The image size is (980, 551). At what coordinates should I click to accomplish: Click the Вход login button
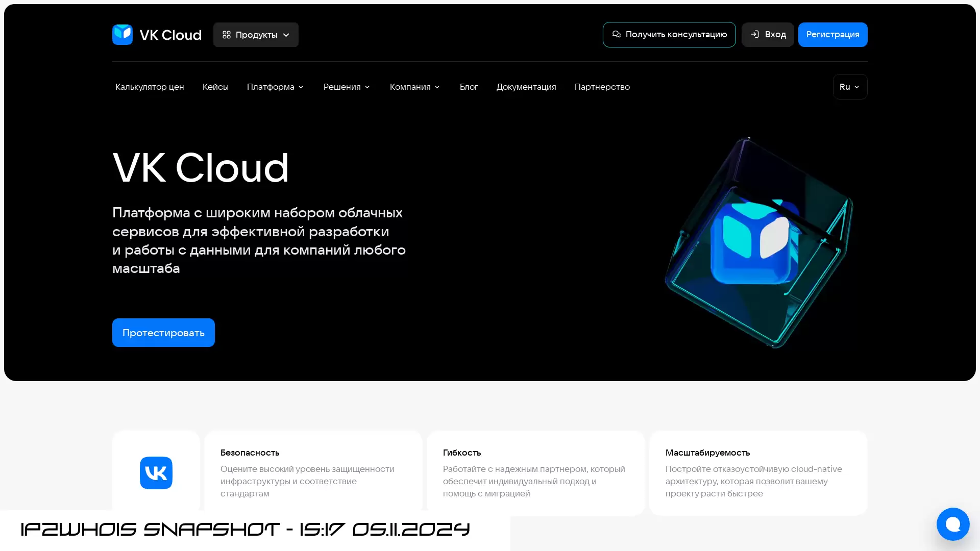(x=768, y=35)
